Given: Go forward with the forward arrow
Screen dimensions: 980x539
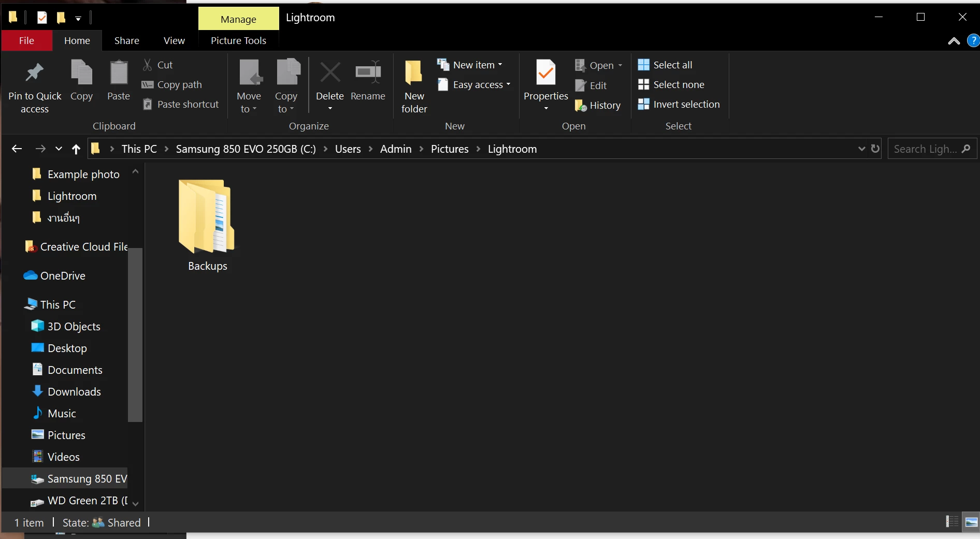Looking at the screenshot, I should [x=40, y=149].
